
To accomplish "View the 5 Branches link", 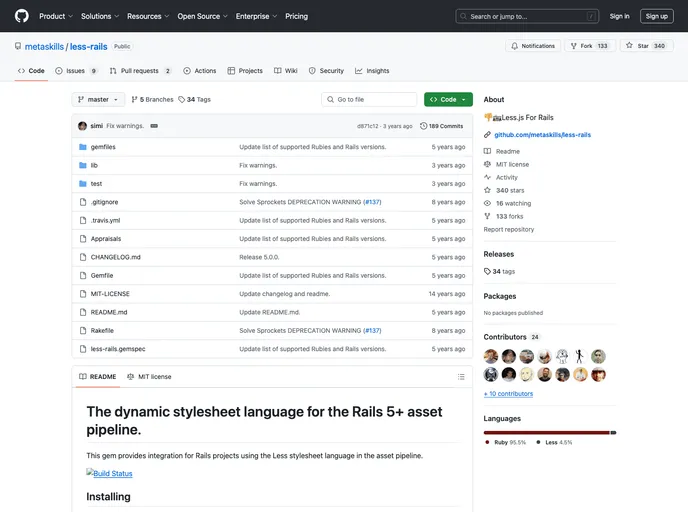I will tap(152, 100).
